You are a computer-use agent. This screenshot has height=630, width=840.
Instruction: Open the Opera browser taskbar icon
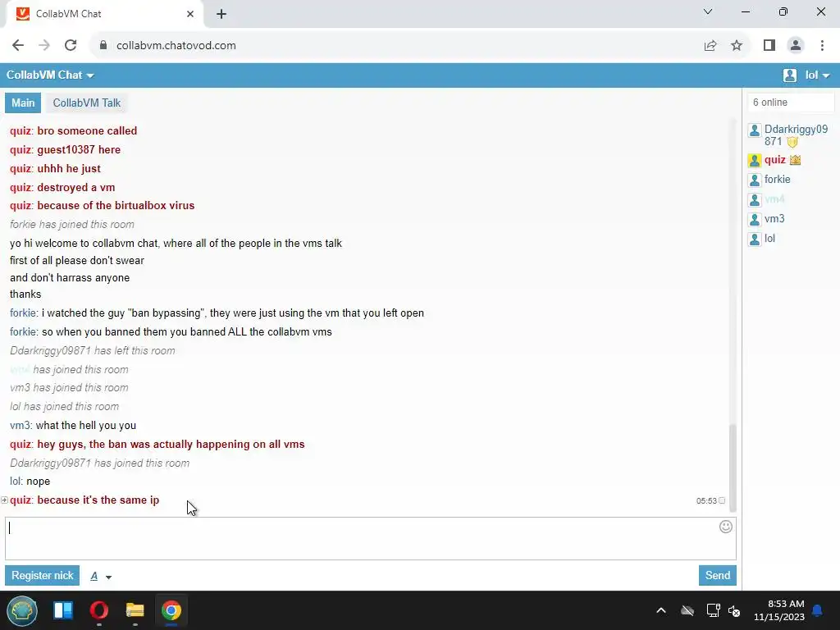[99, 610]
